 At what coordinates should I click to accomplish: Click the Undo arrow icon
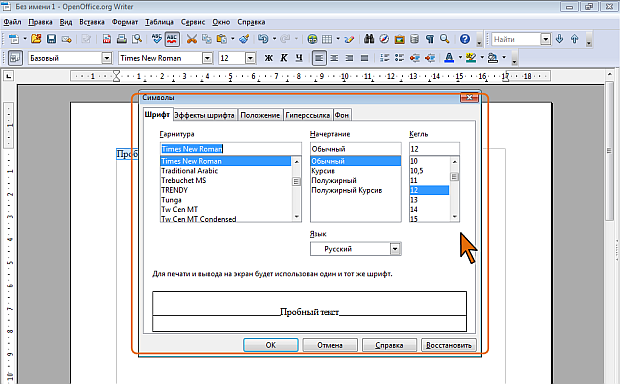263,39
